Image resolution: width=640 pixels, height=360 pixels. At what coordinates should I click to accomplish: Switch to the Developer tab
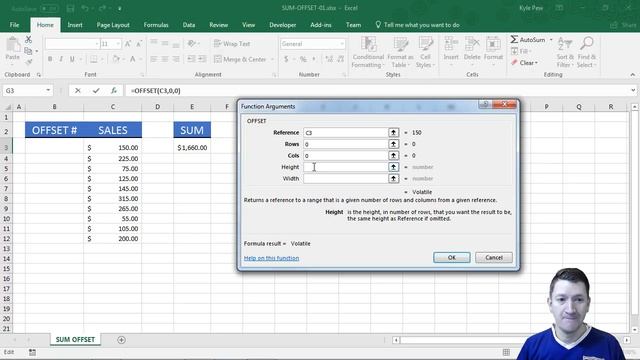click(282, 25)
